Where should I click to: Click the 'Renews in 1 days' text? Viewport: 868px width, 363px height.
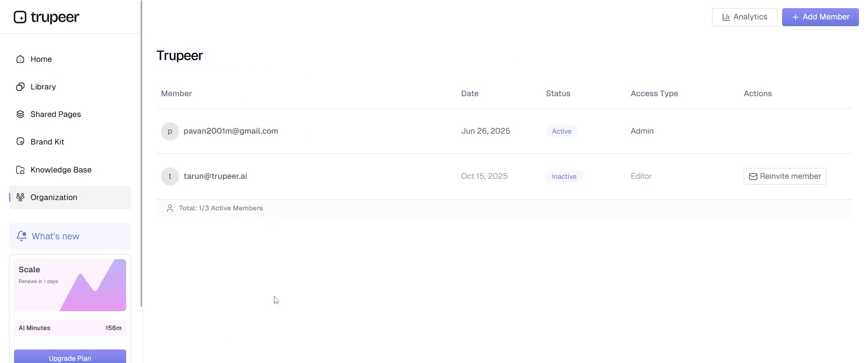point(38,281)
